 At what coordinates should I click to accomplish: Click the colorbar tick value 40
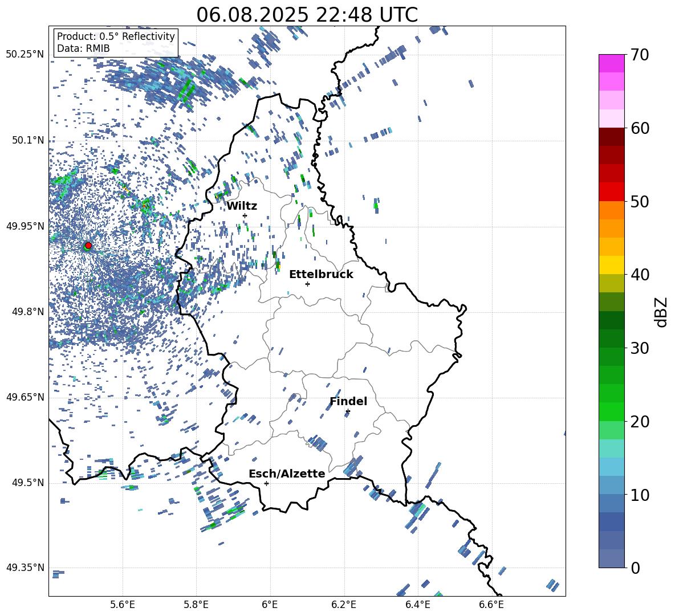[x=640, y=275]
